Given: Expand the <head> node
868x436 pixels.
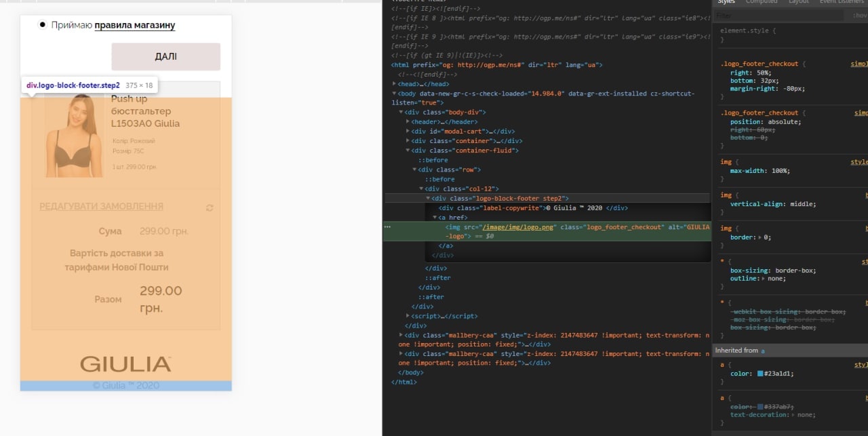Looking at the screenshot, I should tap(395, 84).
